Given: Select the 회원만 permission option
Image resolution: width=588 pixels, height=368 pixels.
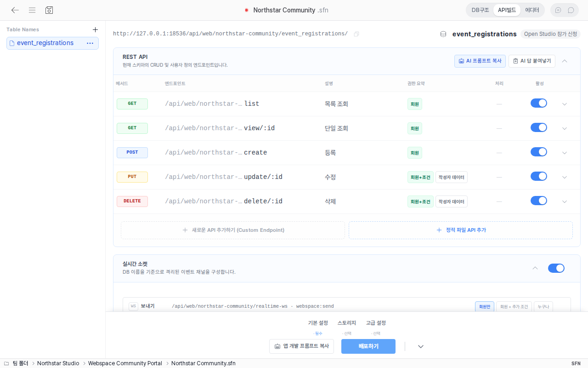Looking at the screenshot, I should [x=485, y=306].
